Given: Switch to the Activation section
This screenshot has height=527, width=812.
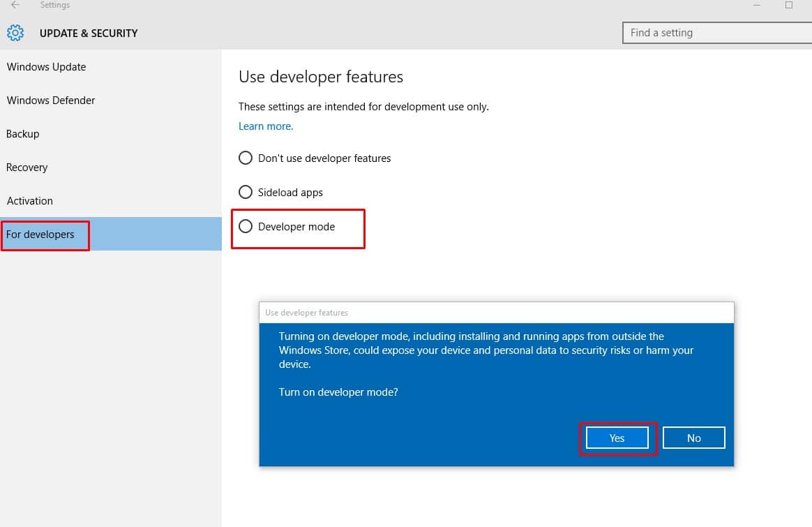Looking at the screenshot, I should 30,201.
